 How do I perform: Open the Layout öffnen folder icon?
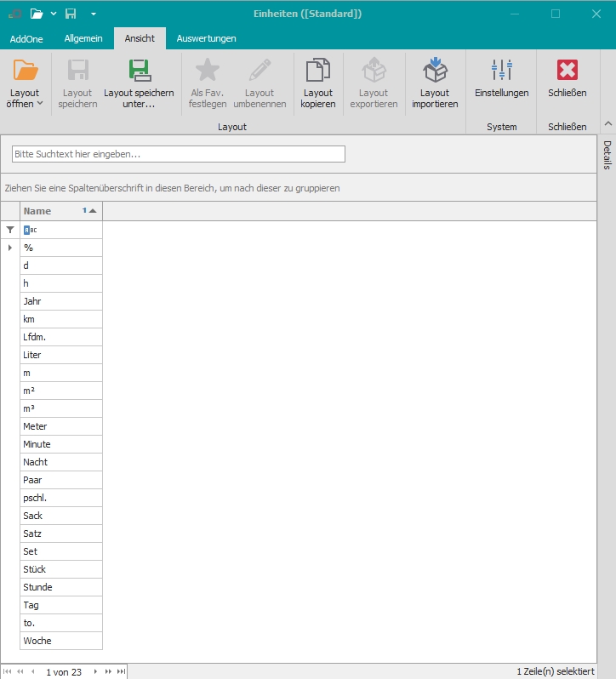coord(26,71)
